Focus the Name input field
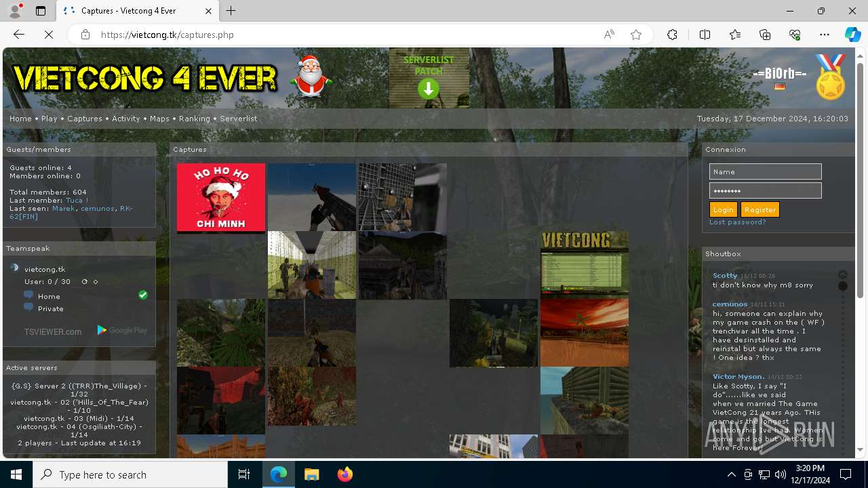This screenshot has width=868, height=488. click(x=765, y=171)
